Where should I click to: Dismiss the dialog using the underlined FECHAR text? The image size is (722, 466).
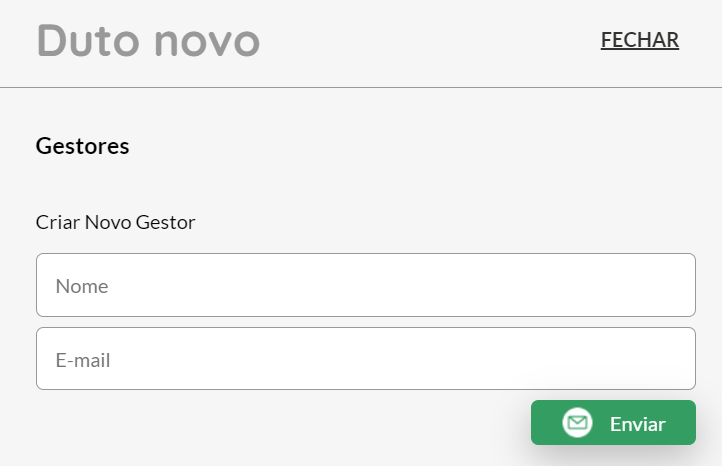639,40
